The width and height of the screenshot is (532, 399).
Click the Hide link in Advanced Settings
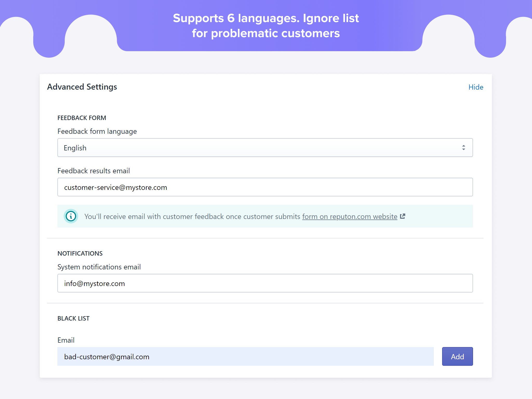[x=476, y=87]
